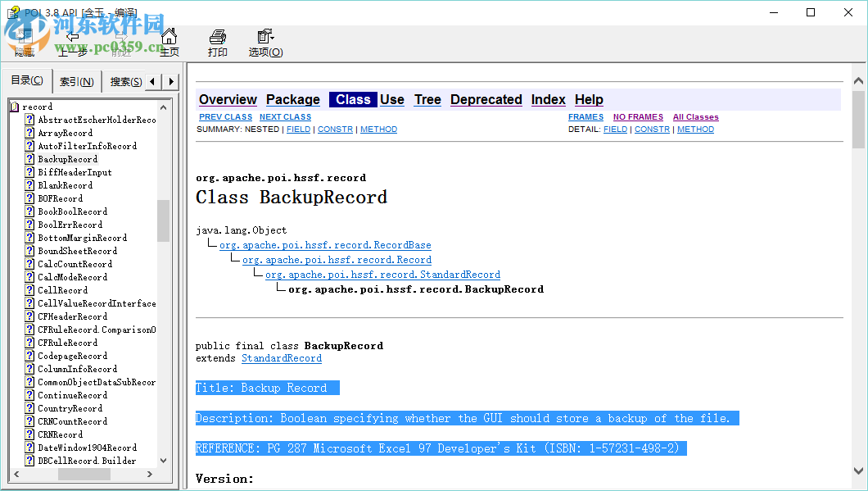Screen dimensions: 868x491
Task: Click help icon beside BottomMarginRecord
Action: pos(30,238)
